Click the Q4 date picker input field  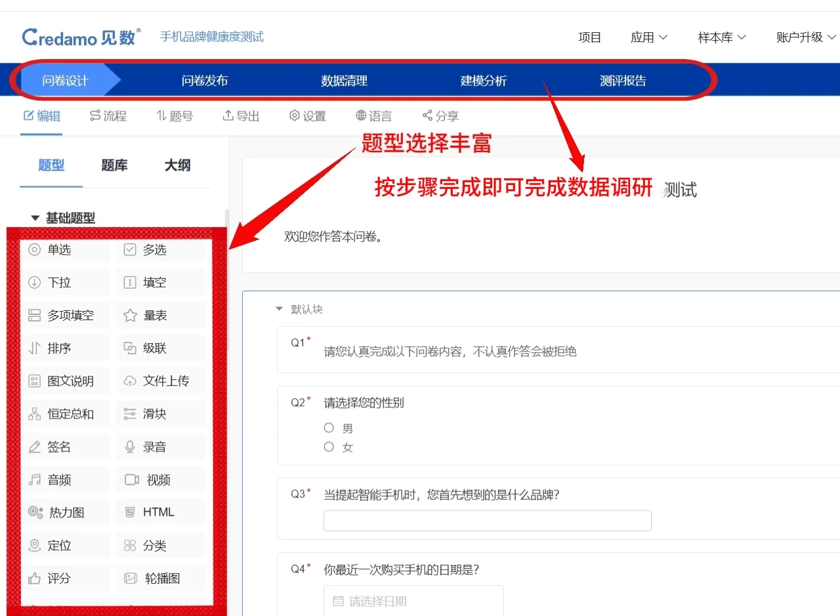413,600
